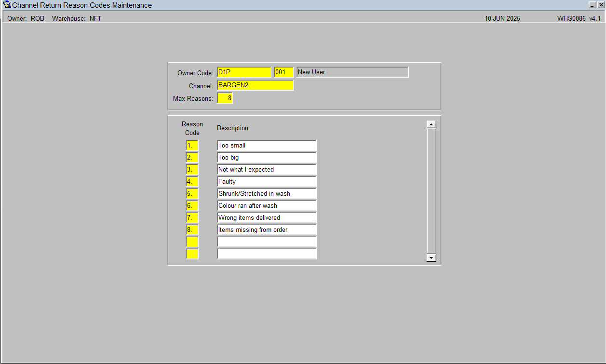Click reason code field 8.
The height and width of the screenshot is (364, 606).
(x=192, y=230)
